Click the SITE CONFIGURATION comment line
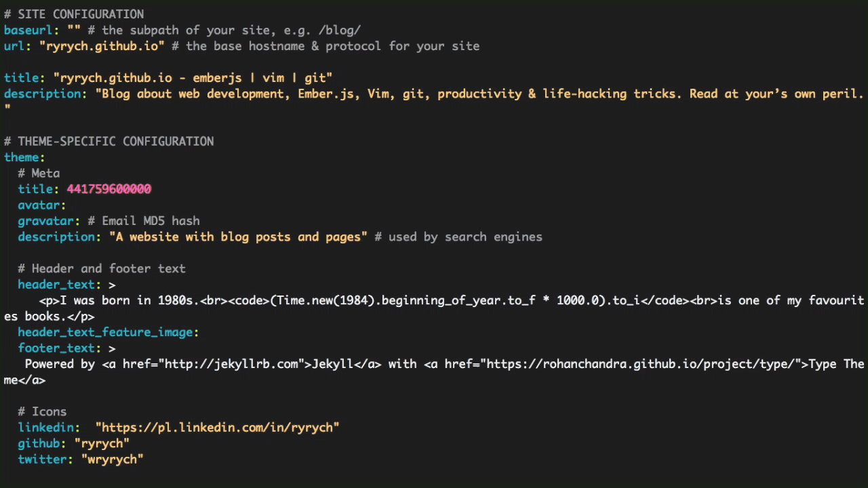The height and width of the screenshot is (488, 868). [x=74, y=14]
